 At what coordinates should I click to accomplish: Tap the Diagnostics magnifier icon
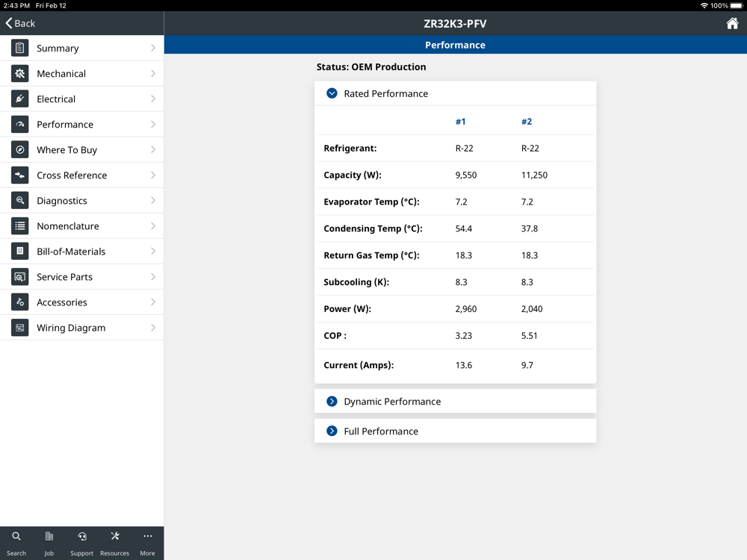click(x=19, y=200)
